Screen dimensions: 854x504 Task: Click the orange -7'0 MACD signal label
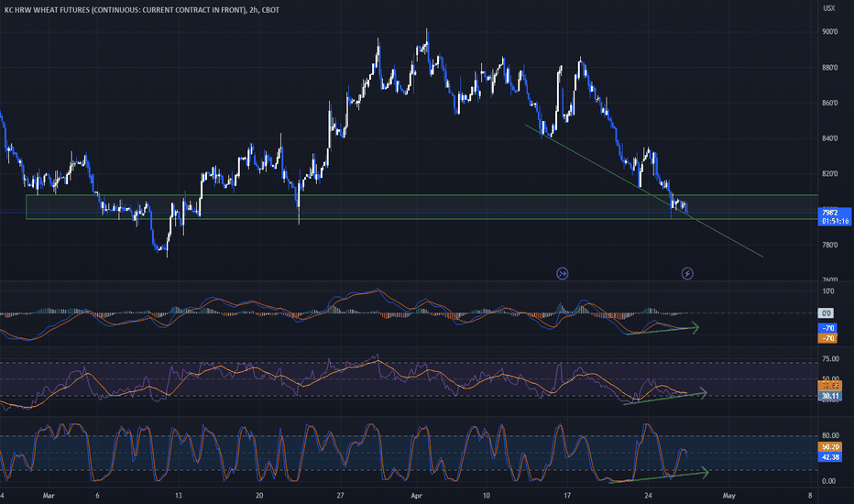[827, 338]
